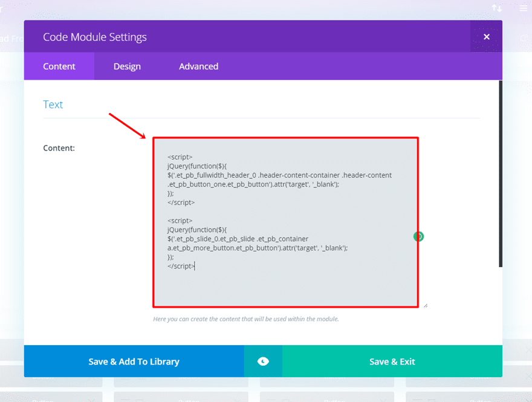Click the green Grammarly icon
The height and width of the screenshot is (402, 532).
pos(418,236)
